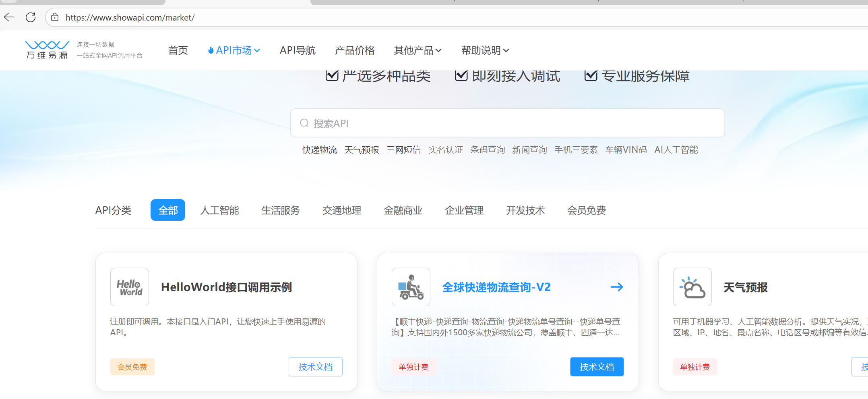The width and height of the screenshot is (868, 399).
Task: Click the flame icon beside API市场
Action: [x=211, y=50]
